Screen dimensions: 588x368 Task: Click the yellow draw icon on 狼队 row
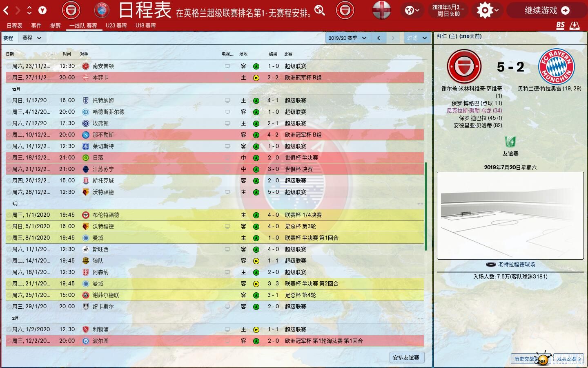coord(256,260)
